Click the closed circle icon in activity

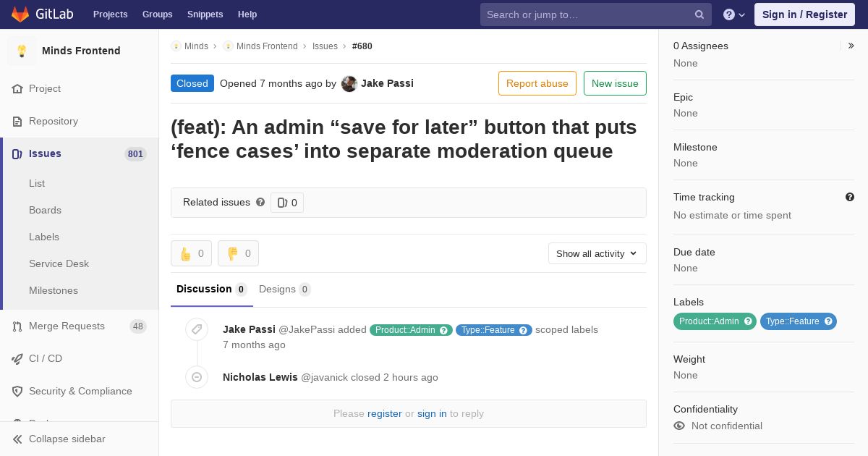pos(197,377)
